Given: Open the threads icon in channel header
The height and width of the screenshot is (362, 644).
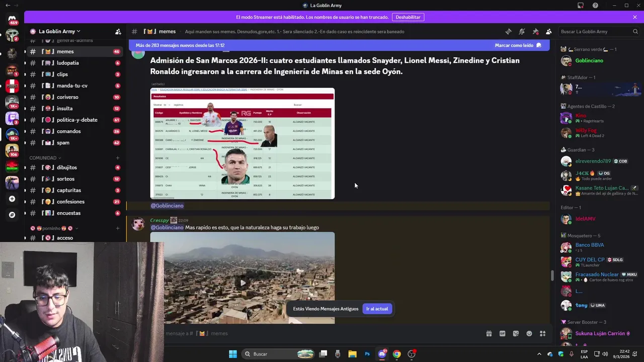Looking at the screenshot, I should point(508,31).
